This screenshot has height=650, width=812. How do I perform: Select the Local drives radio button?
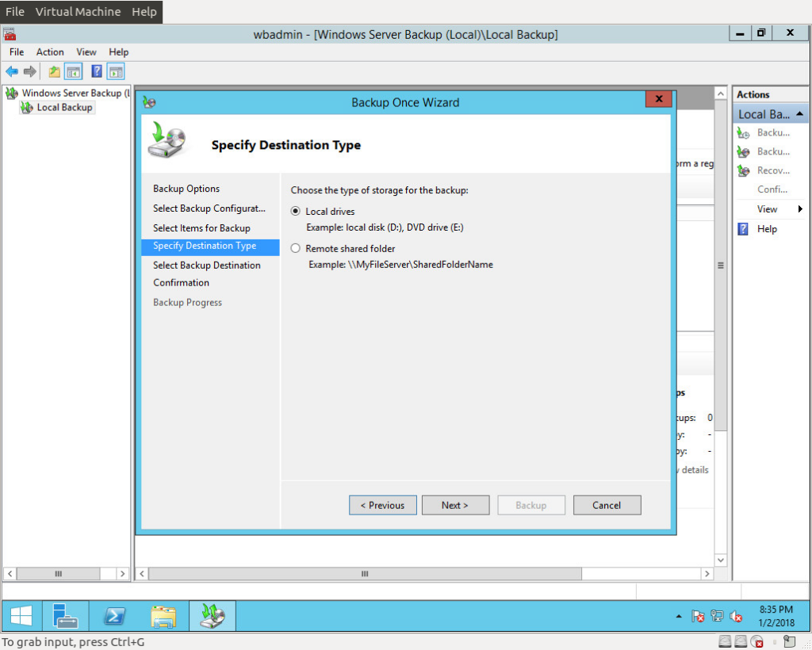[296, 211]
